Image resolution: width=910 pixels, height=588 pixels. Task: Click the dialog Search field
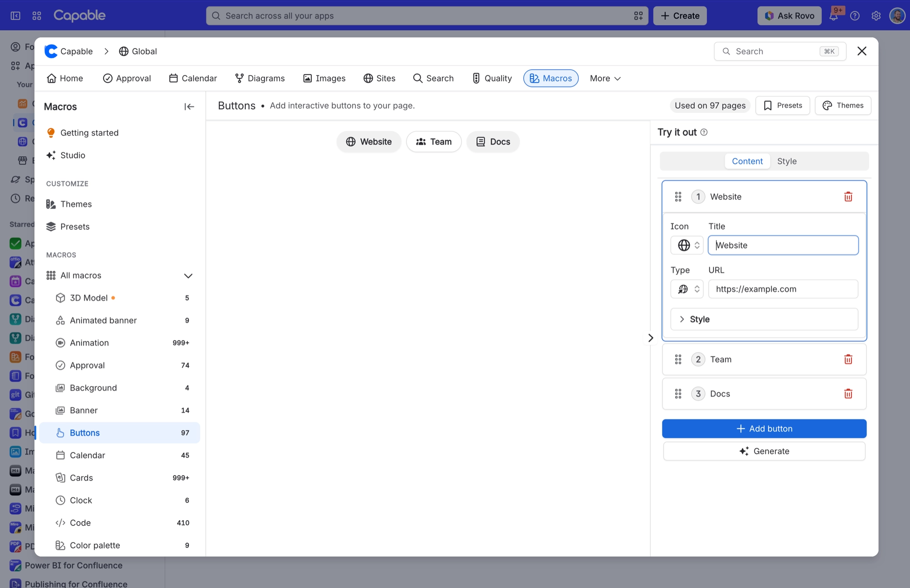tap(780, 51)
